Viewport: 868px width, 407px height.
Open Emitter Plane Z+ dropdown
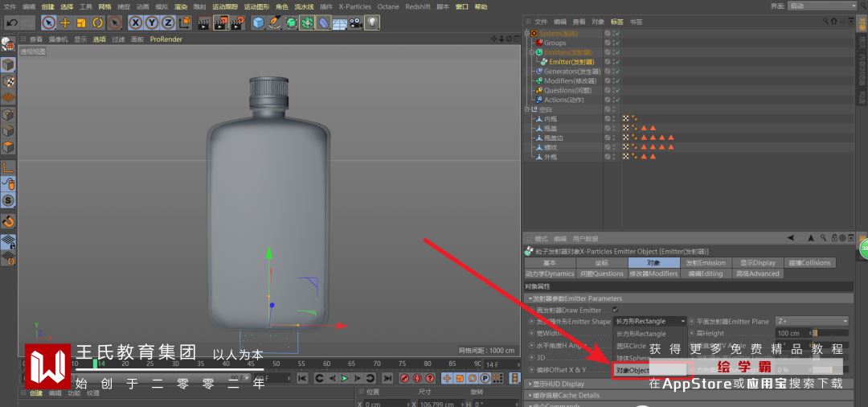(812, 321)
